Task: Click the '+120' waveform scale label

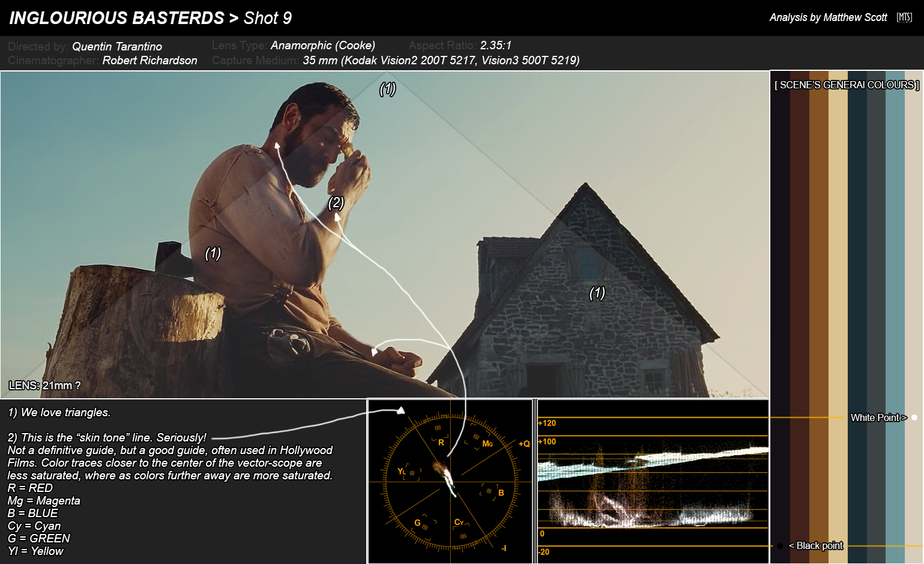Action: (547, 423)
